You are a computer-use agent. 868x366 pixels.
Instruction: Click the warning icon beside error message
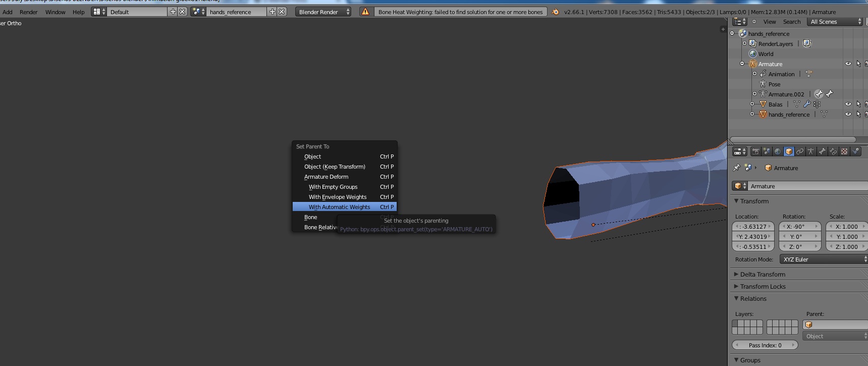point(365,12)
